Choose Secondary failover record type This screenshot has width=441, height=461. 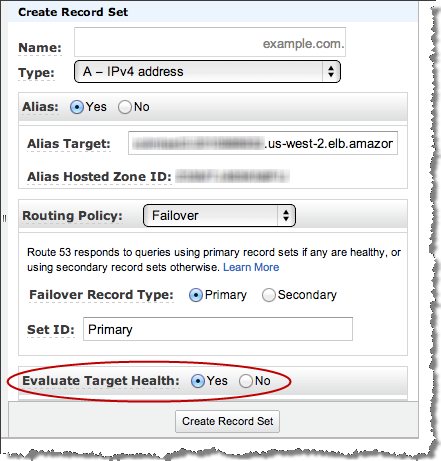click(x=268, y=295)
